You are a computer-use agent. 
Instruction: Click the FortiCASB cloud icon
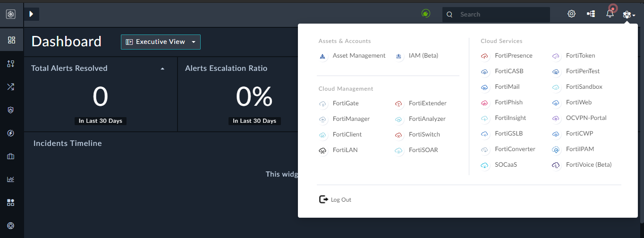(484, 72)
